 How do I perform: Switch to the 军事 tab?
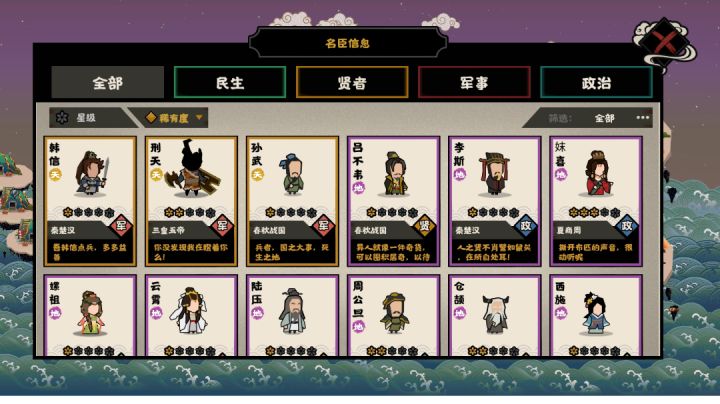tap(474, 83)
